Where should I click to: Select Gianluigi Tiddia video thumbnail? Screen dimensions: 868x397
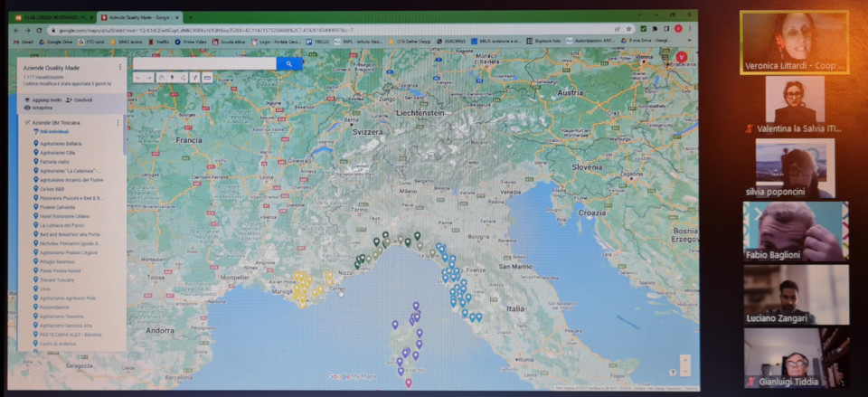tap(797, 358)
